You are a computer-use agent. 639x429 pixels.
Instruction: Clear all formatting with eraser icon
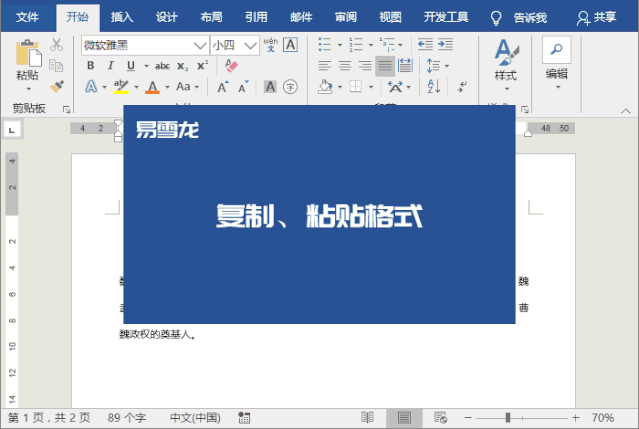tap(231, 65)
